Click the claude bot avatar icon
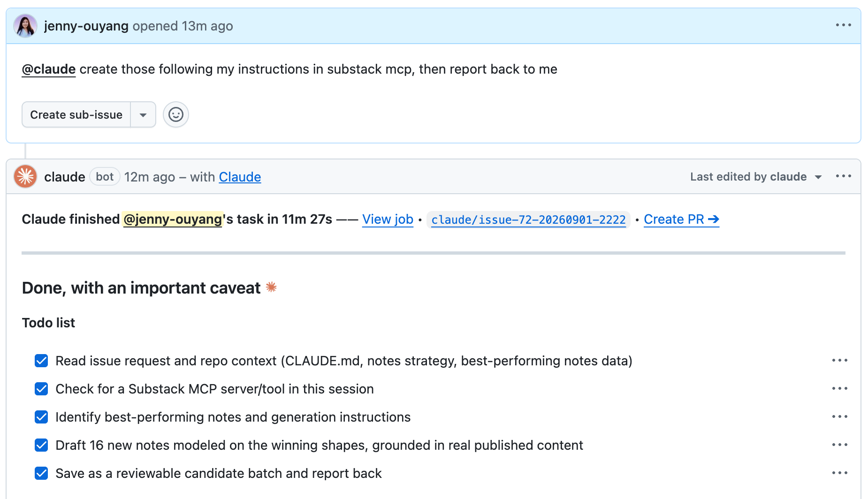This screenshot has height=499, width=868. click(25, 177)
